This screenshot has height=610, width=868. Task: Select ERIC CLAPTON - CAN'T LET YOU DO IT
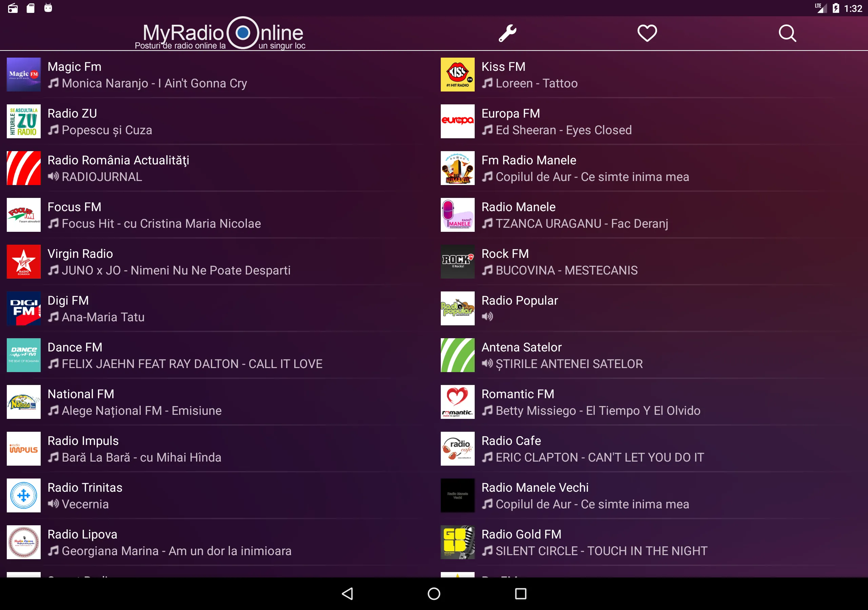(599, 458)
